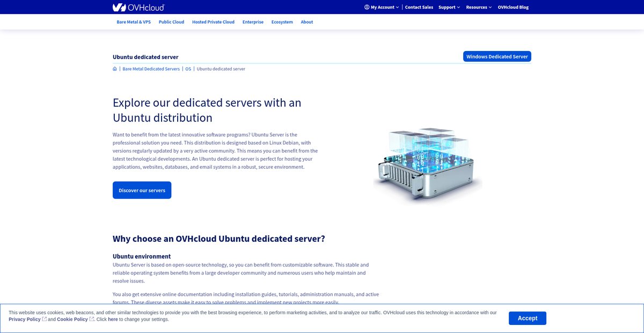This screenshot has width=644, height=333.
Task: Open external link icon beside Privacy Policy
Action: pyautogui.click(x=45, y=319)
